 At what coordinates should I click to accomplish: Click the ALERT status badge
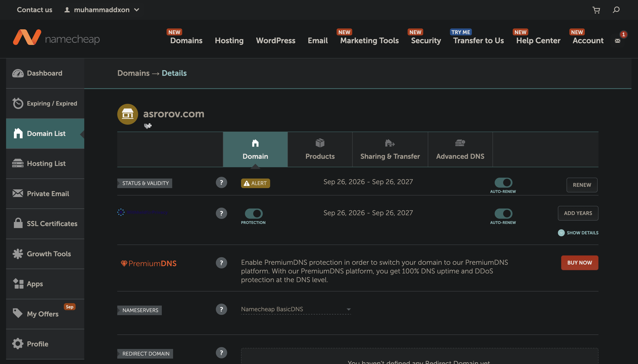pyautogui.click(x=255, y=183)
